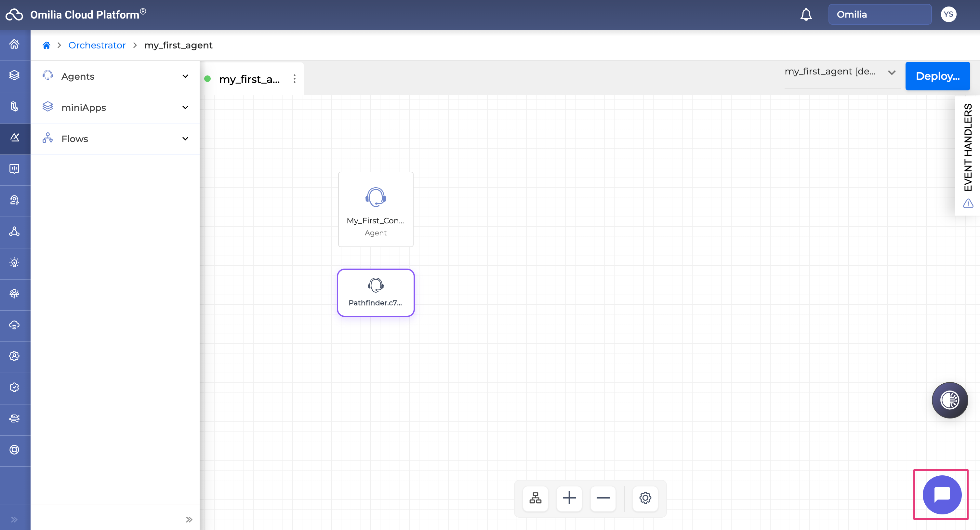Open the my_first_agent version dropdown
The image size is (980, 530).
(x=892, y=72)
